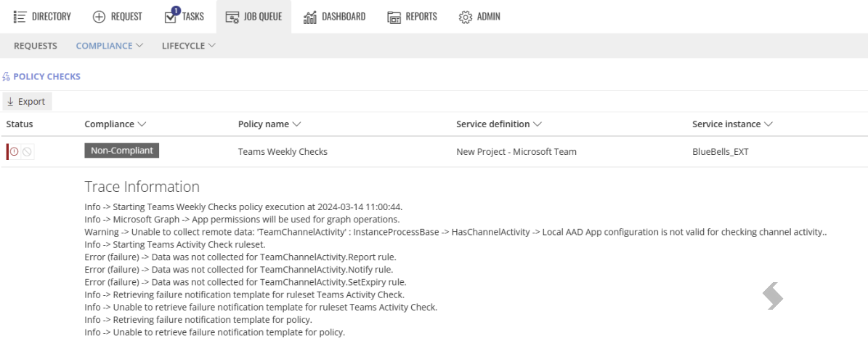Image resolution: width=868 pixels, height=341 pixels.
Task: Open the Request tab
Action: pyautogui.click(x=118, y=17)
